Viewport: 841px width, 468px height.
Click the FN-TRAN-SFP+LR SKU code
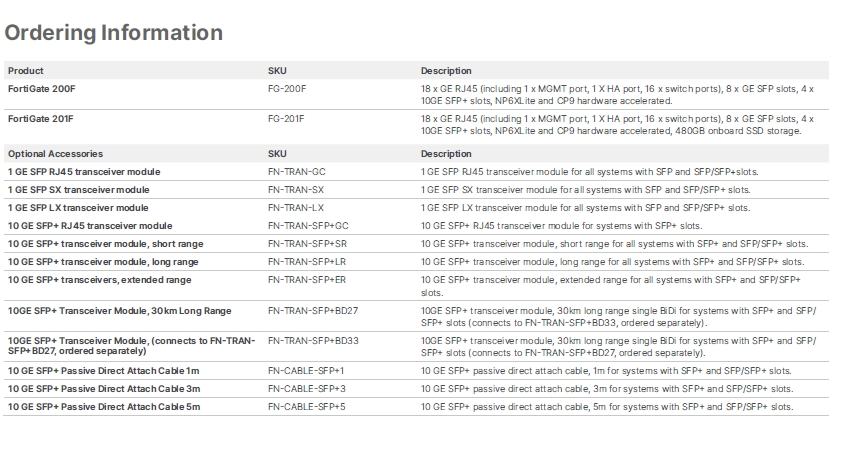307,262
